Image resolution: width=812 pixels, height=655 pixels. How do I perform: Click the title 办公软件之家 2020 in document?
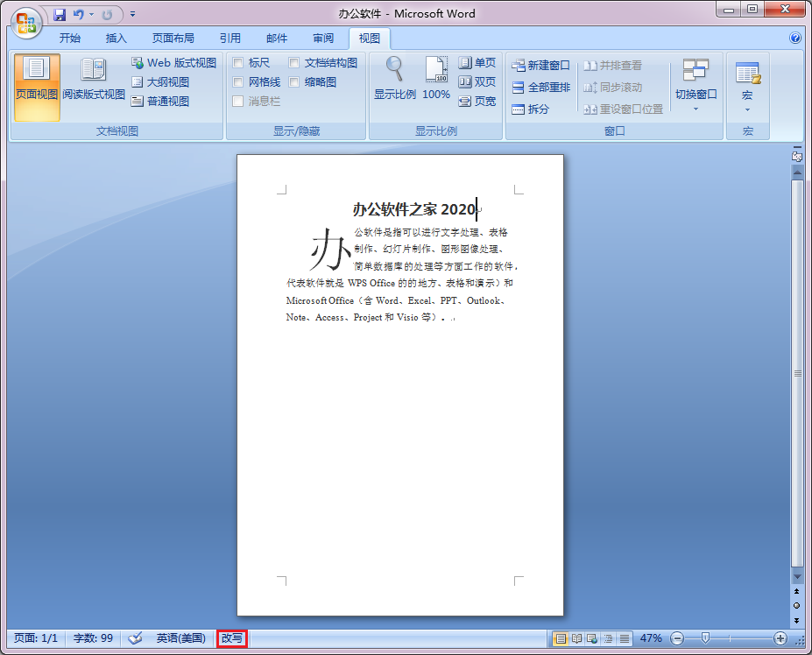click(x=414, y=209)
